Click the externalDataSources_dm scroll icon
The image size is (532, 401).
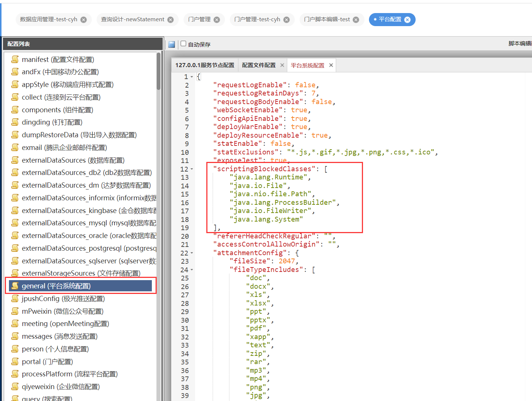[15, 185]
